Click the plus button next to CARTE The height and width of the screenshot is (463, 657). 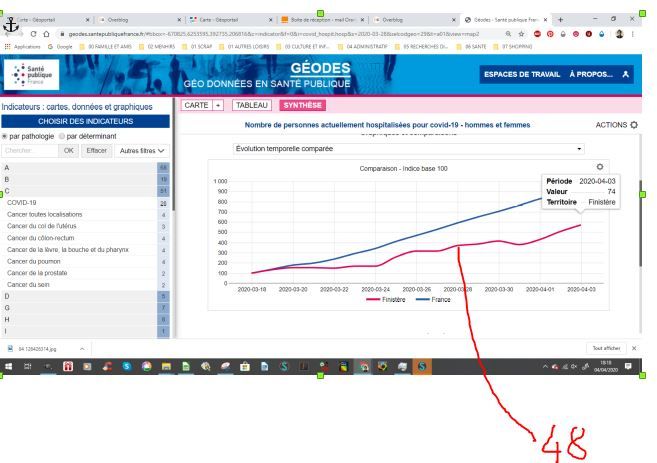coord(218,105)
